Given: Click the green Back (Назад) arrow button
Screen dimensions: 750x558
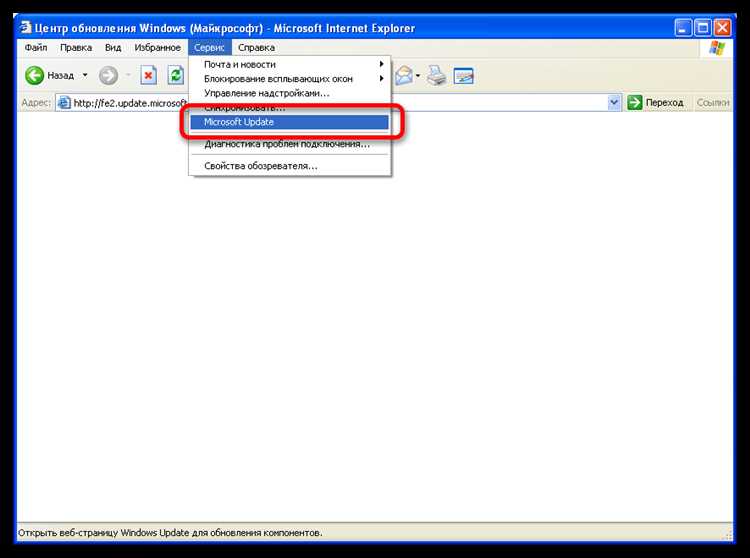Looking at the screenshot, I should pyautogui.click(x=35, y=75).
